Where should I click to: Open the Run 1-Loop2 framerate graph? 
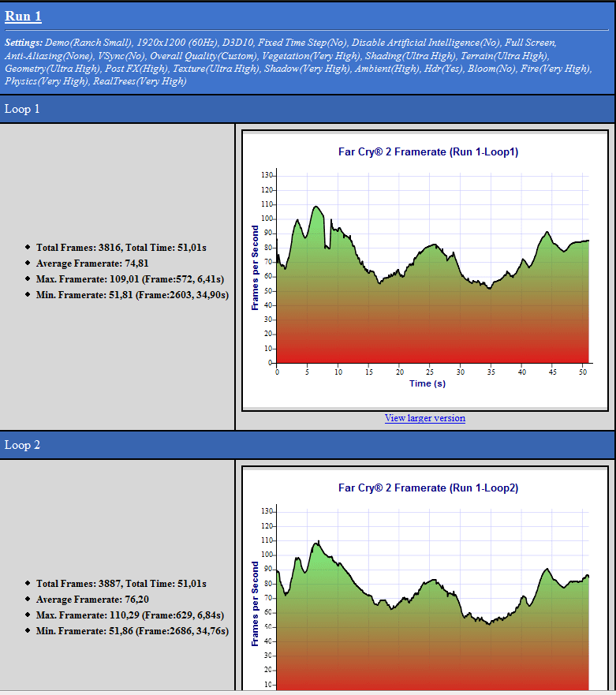[425, 578]
